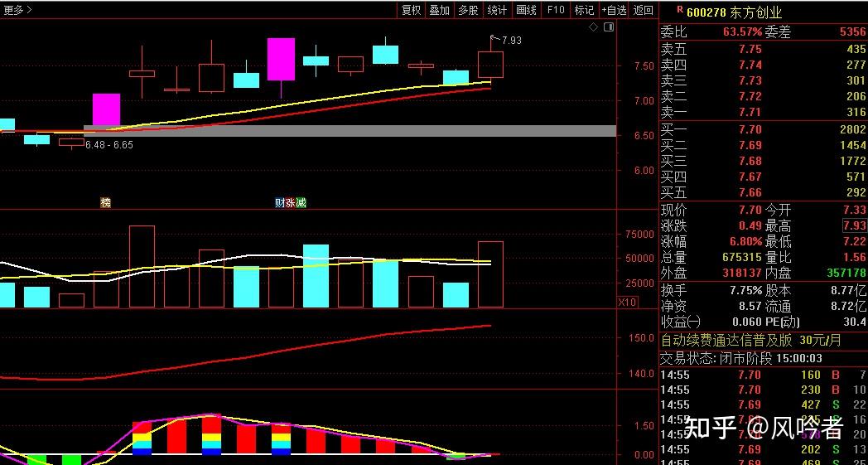
Task: Click the X10 volume scale indicator
Action: pos(628,303)
